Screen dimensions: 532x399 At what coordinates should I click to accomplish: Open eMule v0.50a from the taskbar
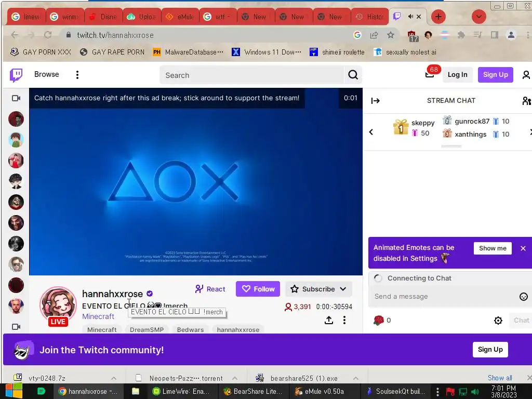pyautogui.click(x=321, y=391)
